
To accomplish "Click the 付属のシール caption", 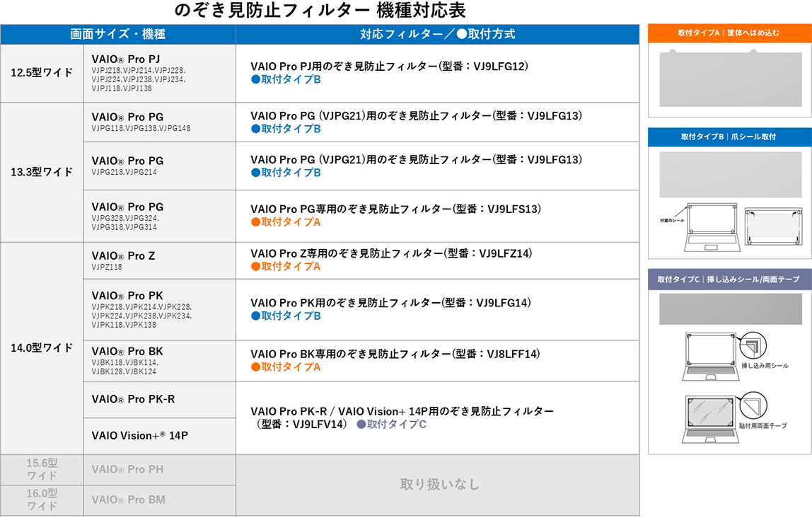I will click(672, 221).
